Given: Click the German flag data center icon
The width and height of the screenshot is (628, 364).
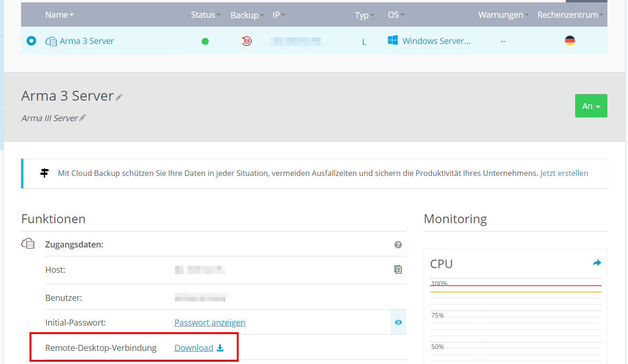Looking at the screenshot, I should coord(570,41).
